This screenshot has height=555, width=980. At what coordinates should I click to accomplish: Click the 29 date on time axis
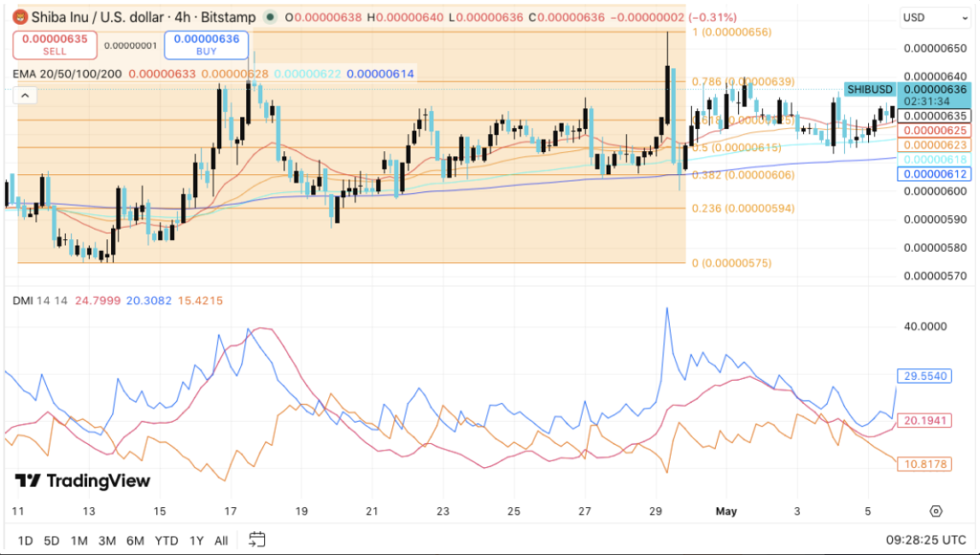(x=656, y=511)
